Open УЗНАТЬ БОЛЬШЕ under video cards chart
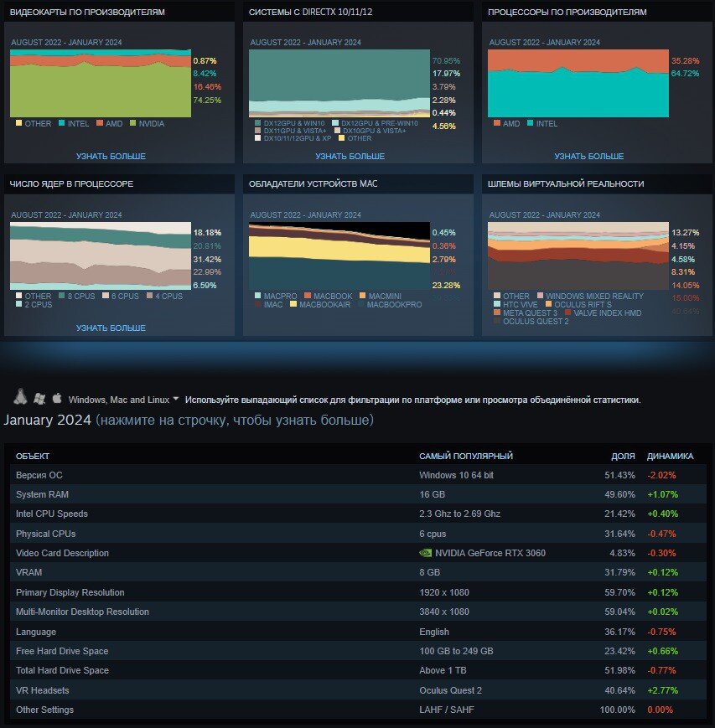Screen dimensions: 715x728 (111, 156)
